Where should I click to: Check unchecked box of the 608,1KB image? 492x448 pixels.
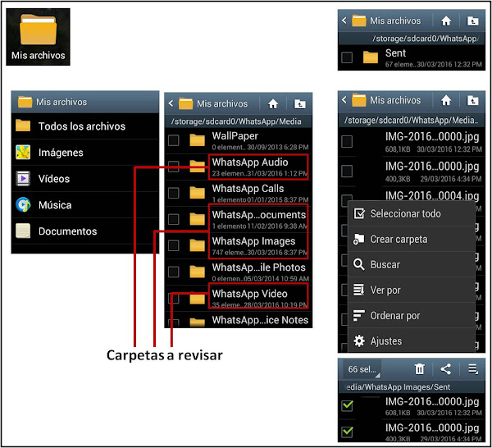click(x=347, y=141)
